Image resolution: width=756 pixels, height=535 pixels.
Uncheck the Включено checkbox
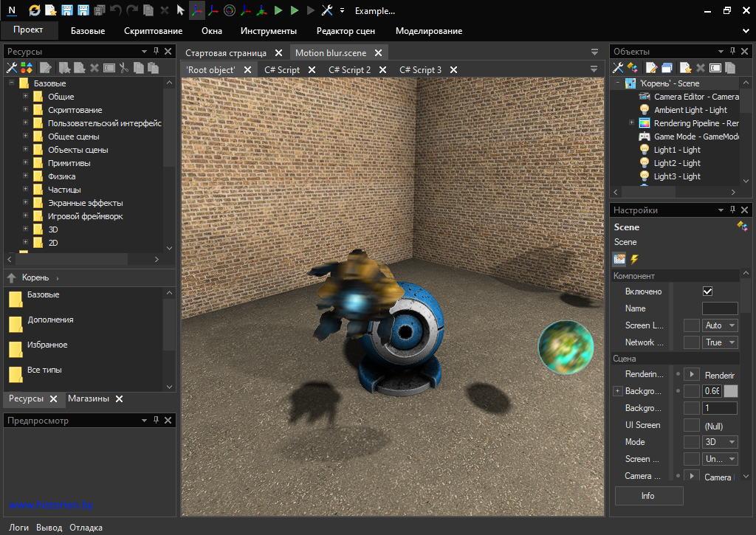[x=708, y=291]
